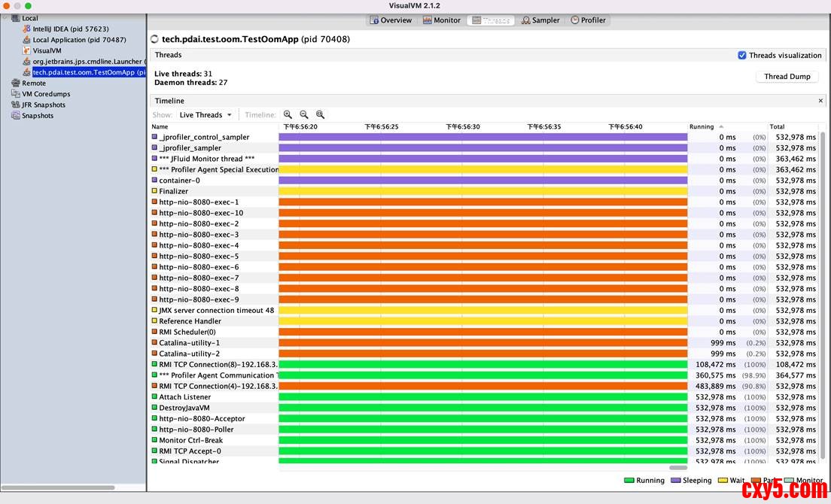Click the zoom in timeline icon
Viewport: 831px width, 504px height.
point(288,115)
